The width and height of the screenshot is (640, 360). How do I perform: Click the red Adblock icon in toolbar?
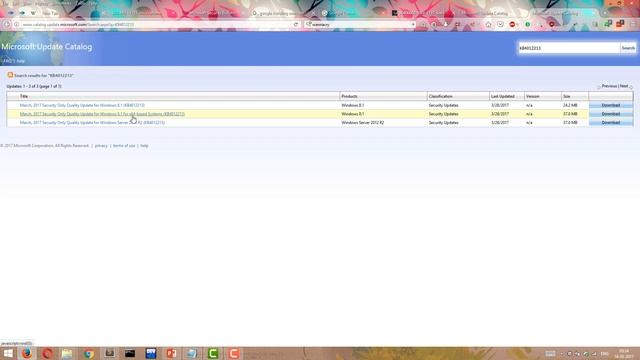pyautogui.click(x=512, y=24)
